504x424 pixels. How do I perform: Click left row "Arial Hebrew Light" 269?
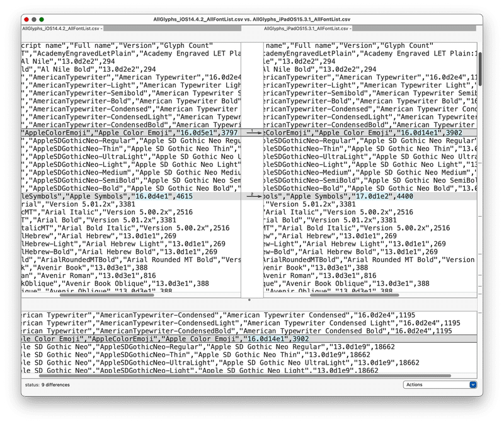(131, 244)
